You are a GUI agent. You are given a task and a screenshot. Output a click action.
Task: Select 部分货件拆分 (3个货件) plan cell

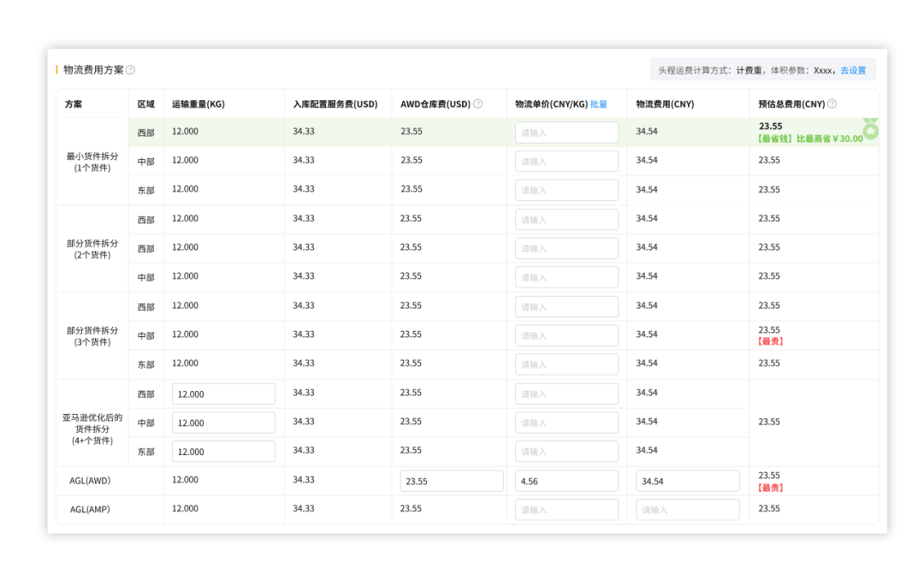(x=92, y=336)
